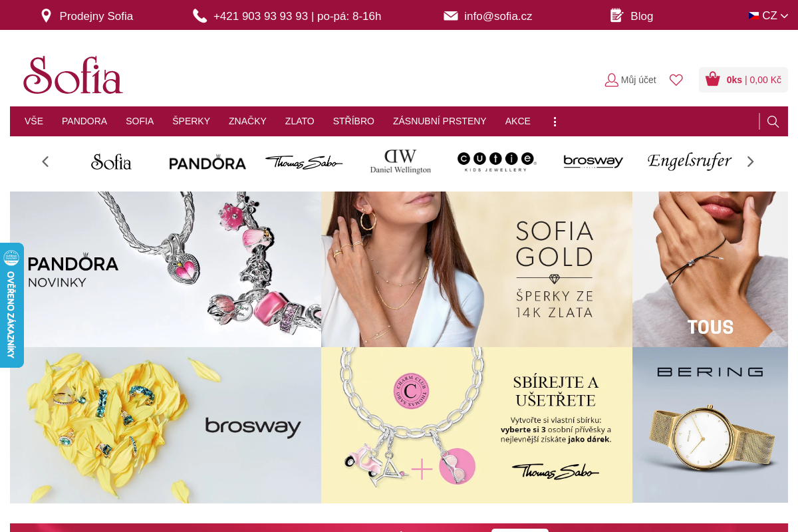Open the AKCE menu item
This screenshot has width=798, height=532.
tap(518, 121)
